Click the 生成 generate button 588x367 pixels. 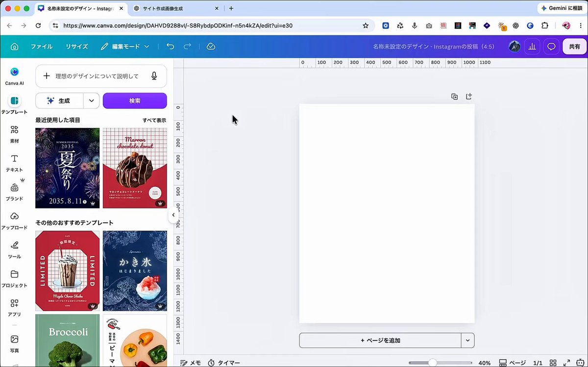pyautogui.click(x=59, y=101)
